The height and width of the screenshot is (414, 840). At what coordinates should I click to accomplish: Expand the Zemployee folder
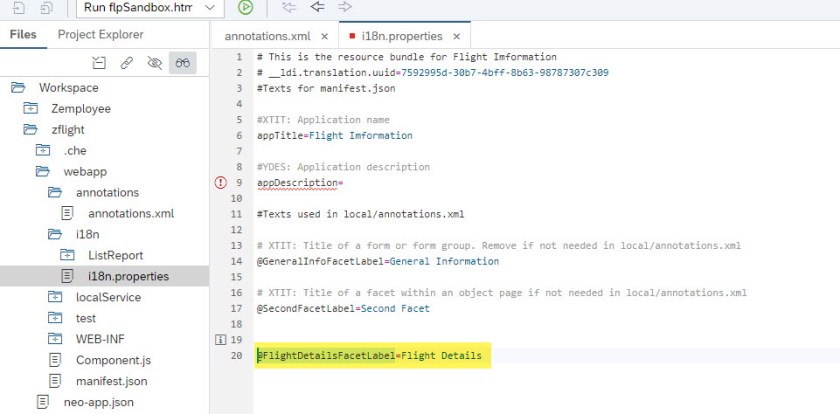[31, 109]
